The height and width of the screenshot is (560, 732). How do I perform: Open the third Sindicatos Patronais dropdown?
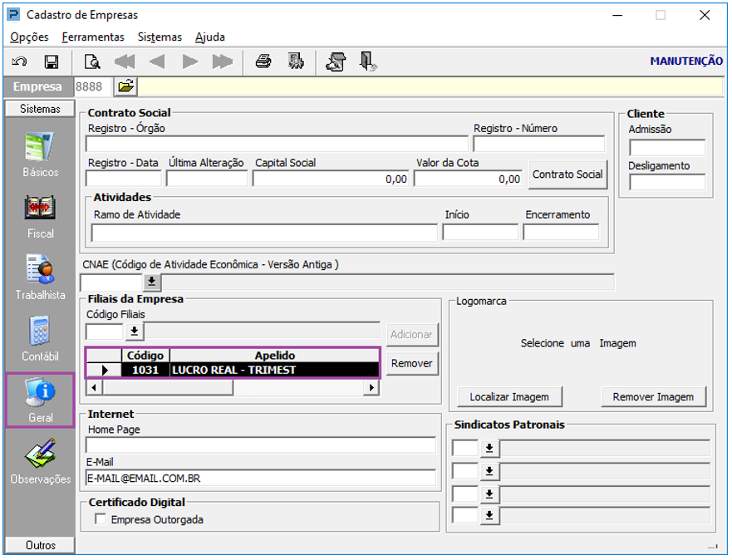click(x=489, y=494)
